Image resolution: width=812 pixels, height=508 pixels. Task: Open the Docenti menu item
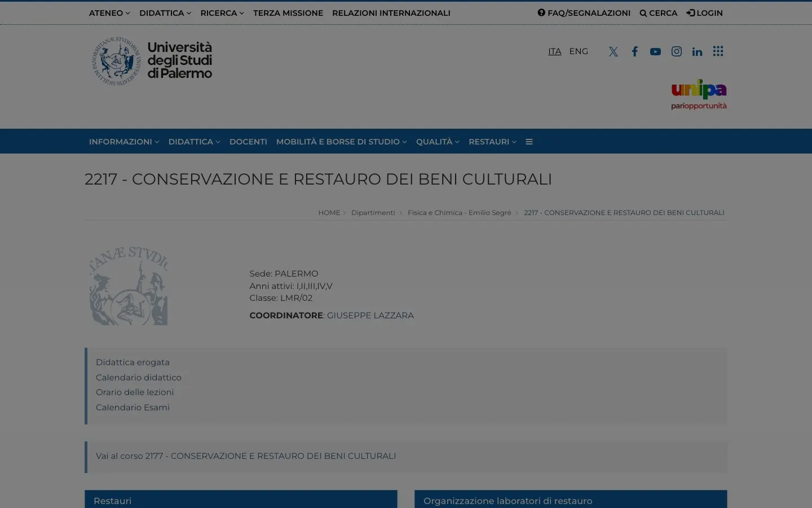248,142
